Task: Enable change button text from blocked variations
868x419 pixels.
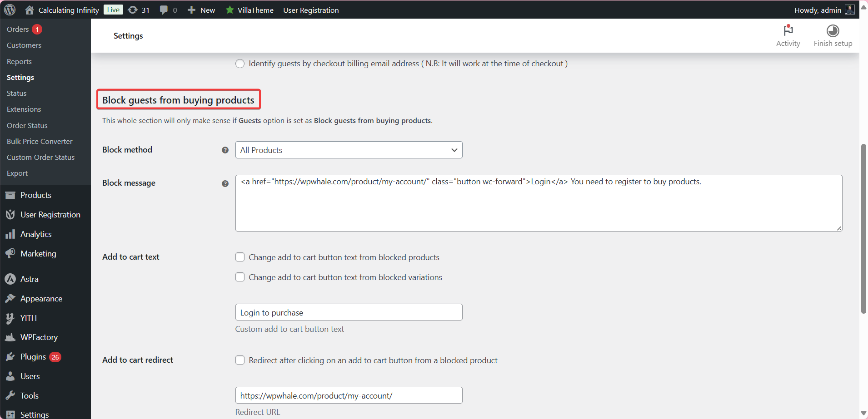Action: pyautogui.click(x=240, y=277)
